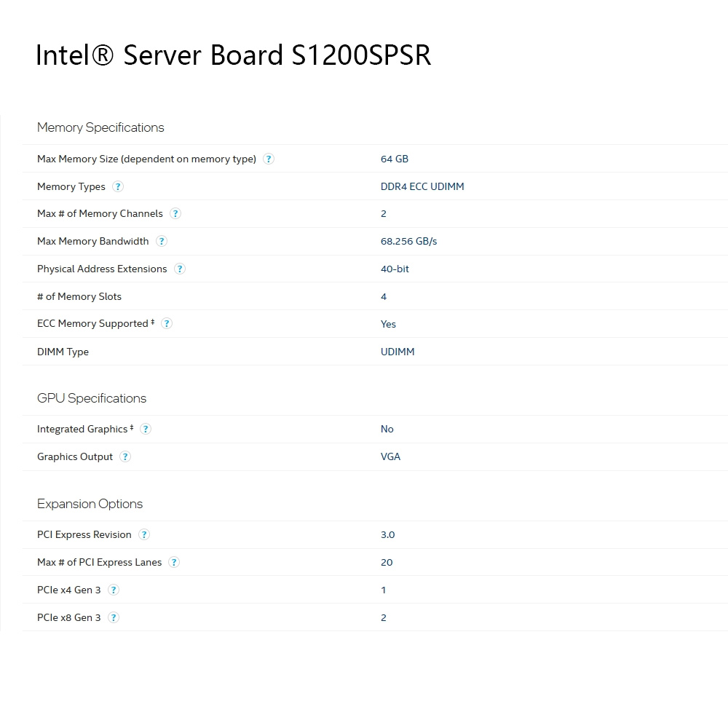Click help icon beside Graphics Output

[125, 456]
